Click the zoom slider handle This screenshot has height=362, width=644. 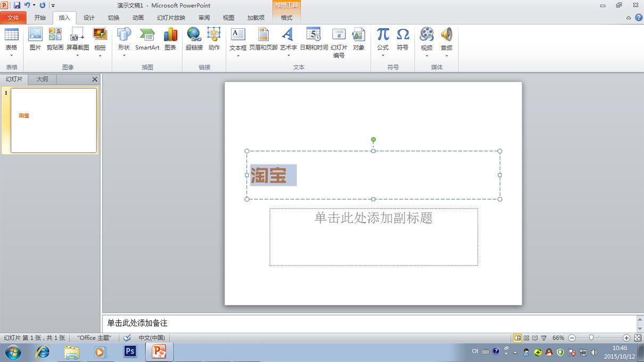591,338
